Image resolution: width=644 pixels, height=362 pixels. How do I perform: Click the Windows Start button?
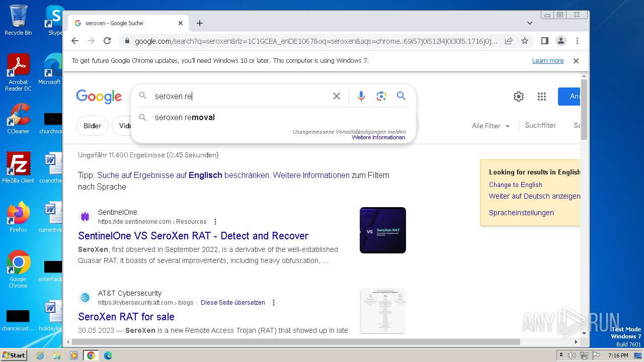point(14,355)
